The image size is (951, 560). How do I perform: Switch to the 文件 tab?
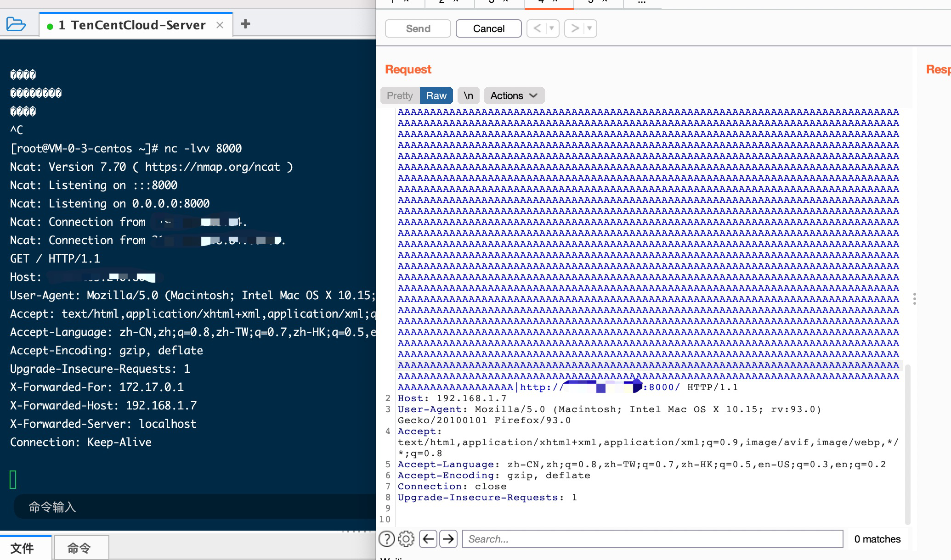click(x=22, y=548)
